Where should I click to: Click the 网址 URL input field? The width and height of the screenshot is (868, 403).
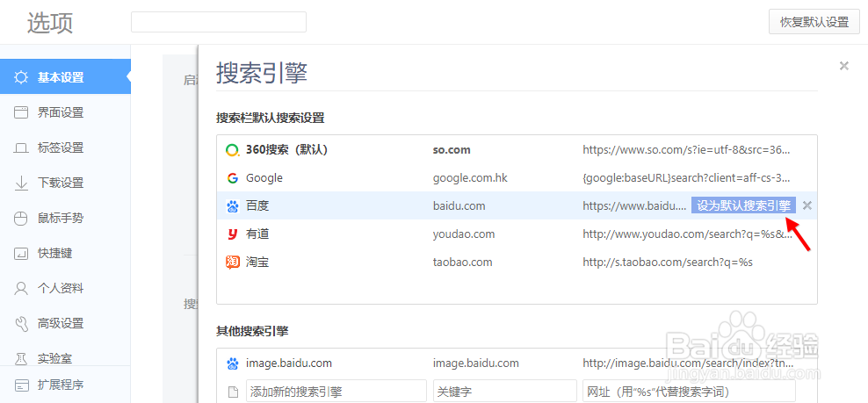pos(689,392)
